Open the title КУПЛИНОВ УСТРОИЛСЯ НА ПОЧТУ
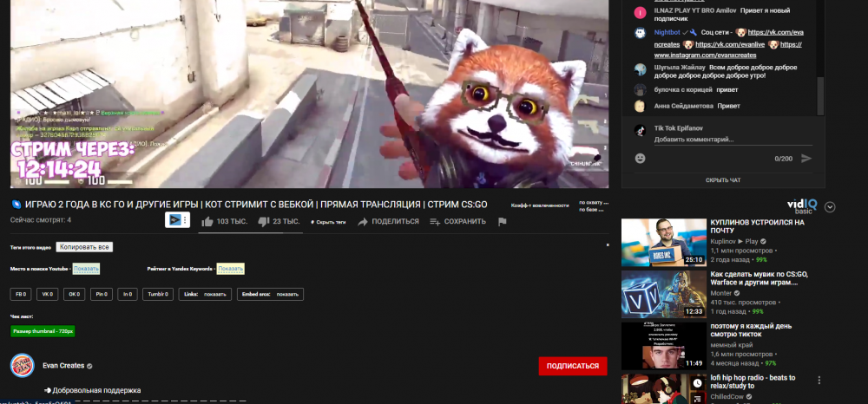Image resolution: width=868 pixels, height=404 pixels. [x=757, y=226]
